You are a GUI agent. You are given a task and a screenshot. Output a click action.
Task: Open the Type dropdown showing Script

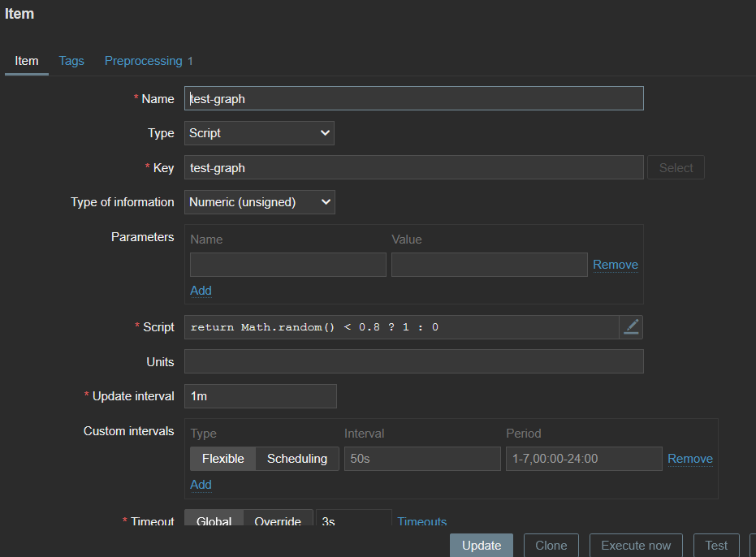coord(259,133)
